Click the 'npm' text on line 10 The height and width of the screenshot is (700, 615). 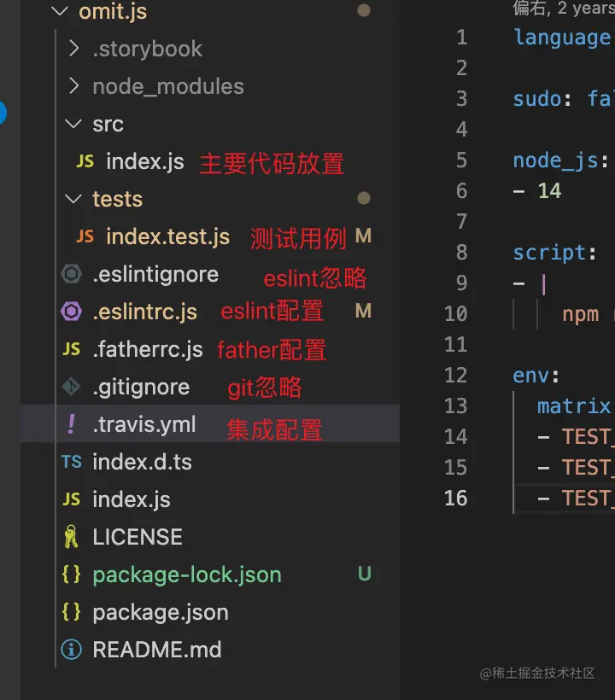580,315
